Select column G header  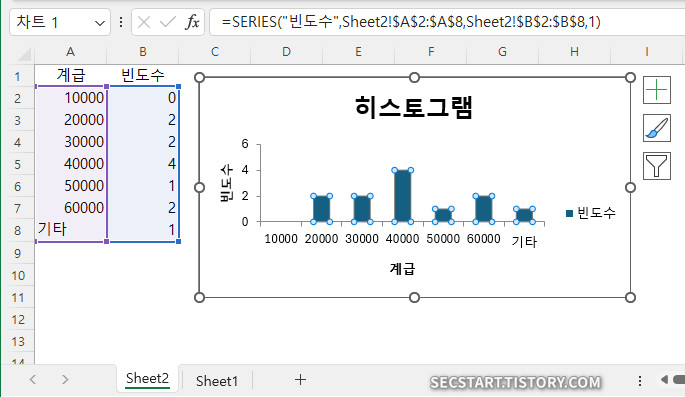(502, 52)
